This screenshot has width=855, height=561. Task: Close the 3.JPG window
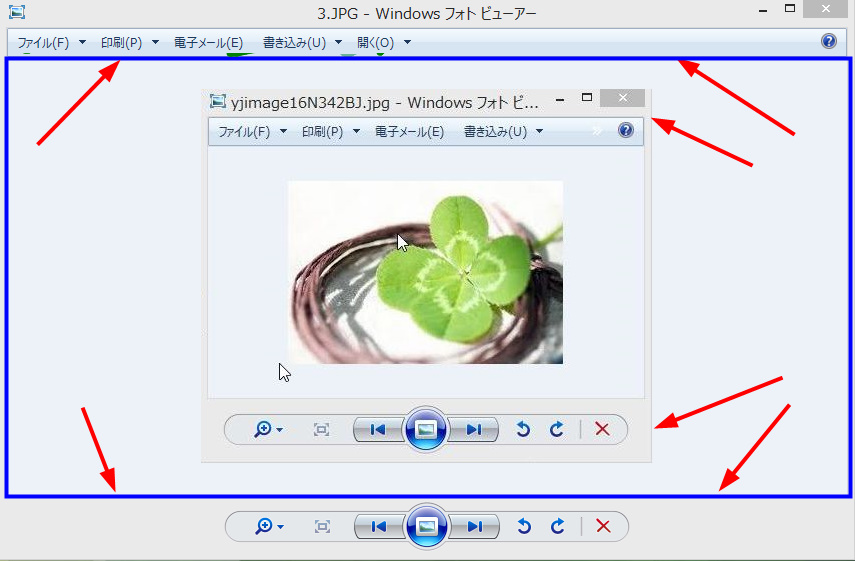(x=826, y=9)
